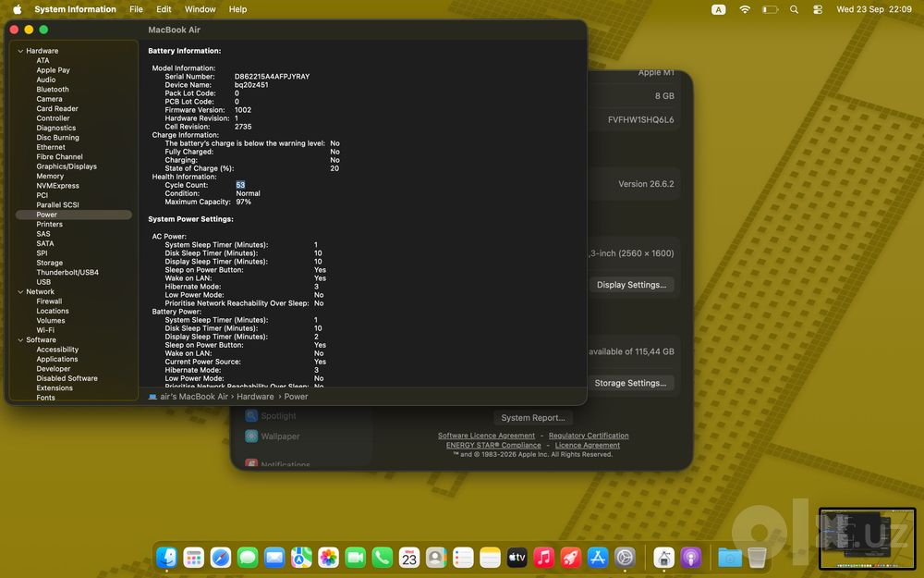
Task: Open the Help menu
Action: coord(238,9)
